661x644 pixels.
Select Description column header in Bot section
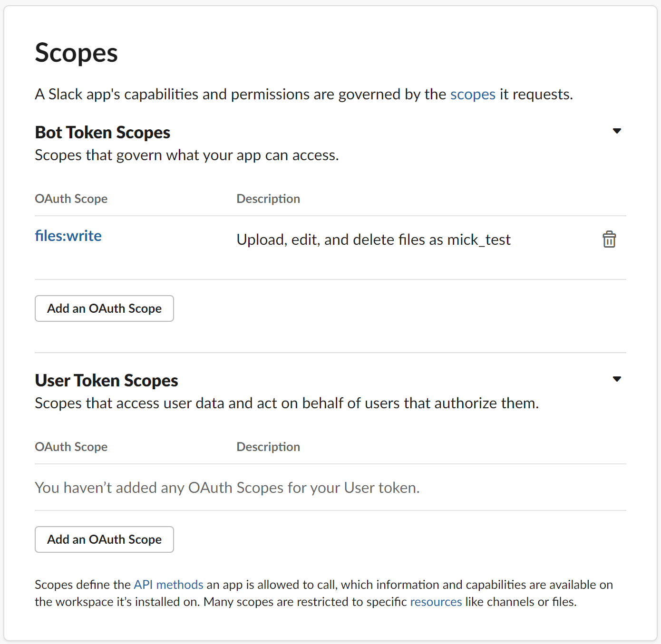(x=268, y=199)
